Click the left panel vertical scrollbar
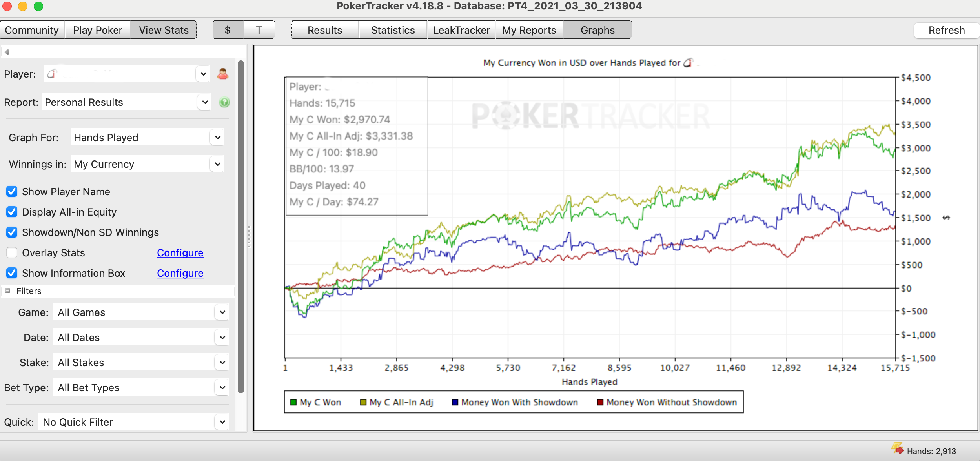Viewport: 980px width, 461px height. [x=241, y=227]
